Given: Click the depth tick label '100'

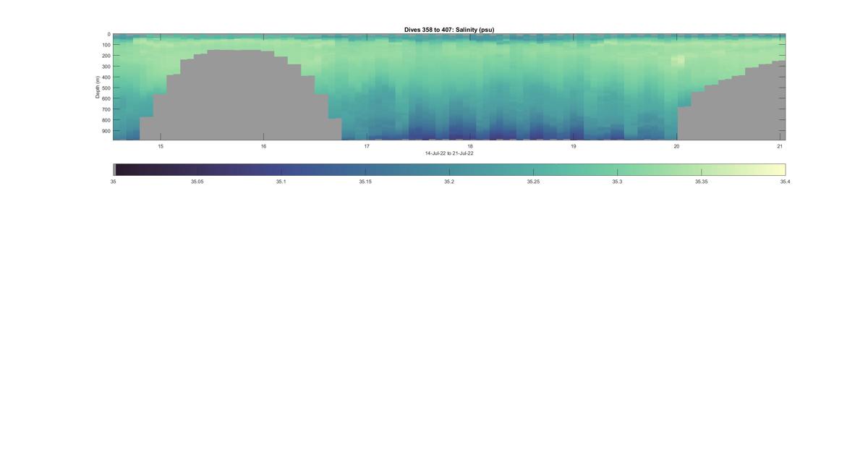Looking at the screenshot, I should [x=106, y=45].
